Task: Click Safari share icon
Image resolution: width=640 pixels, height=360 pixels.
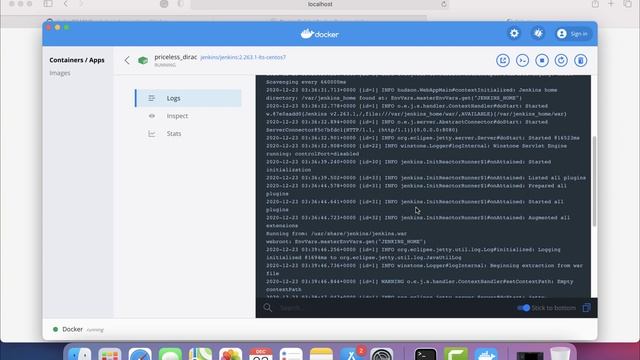Action: pyautogui.click(x=596, y=4)
